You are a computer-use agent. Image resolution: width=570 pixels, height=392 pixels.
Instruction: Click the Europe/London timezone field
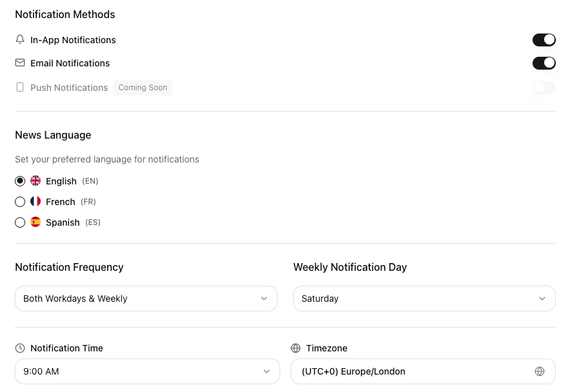(413, 371)
